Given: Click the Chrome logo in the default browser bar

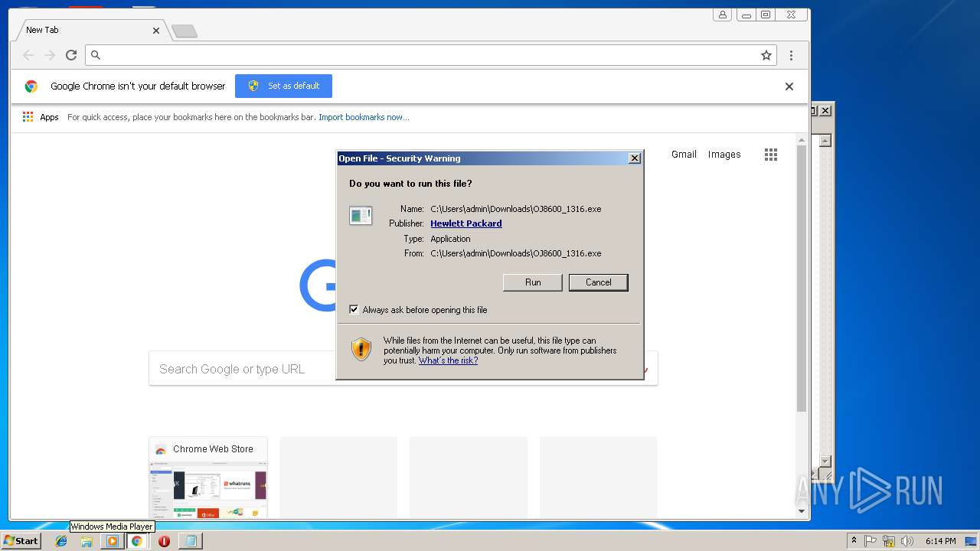Looking at the screenshot, I should [x=31, y=86].
